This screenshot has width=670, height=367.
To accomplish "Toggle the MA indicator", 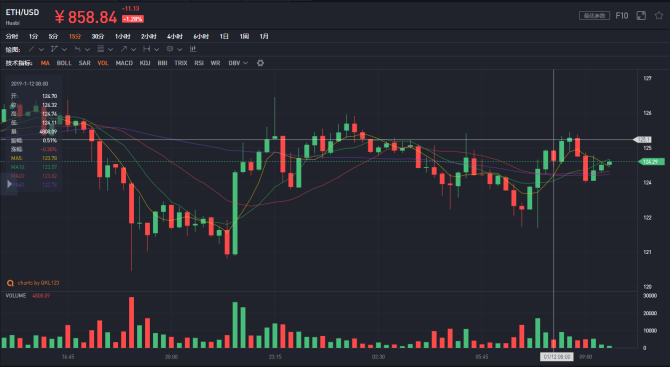I will tap(45, 63).
